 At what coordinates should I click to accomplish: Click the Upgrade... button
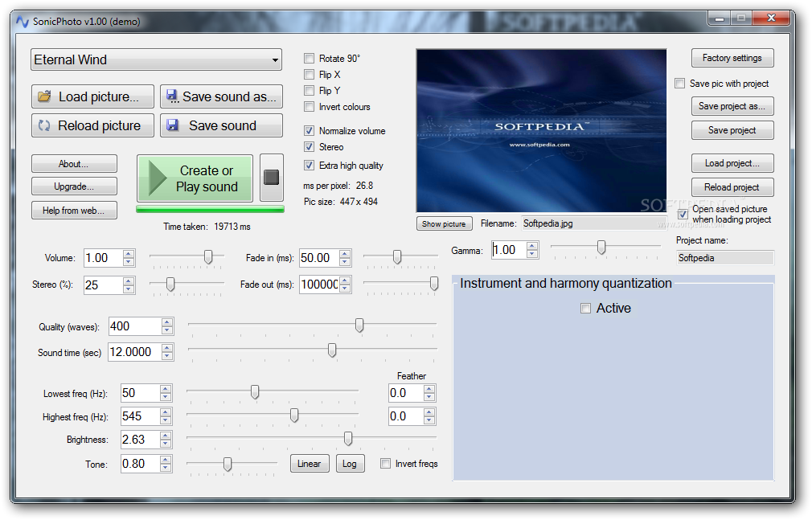click(x=74, y=186)
